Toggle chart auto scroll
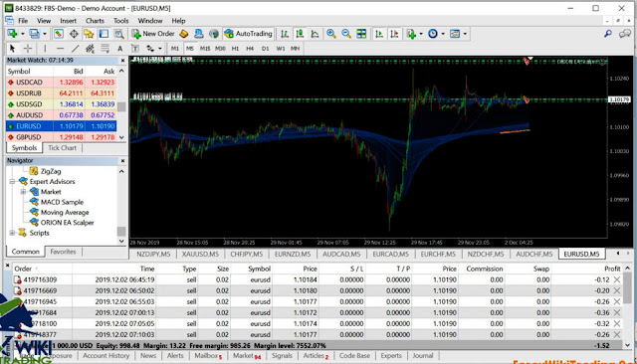This screenshot has height=364, width=637. coord(379,34)
